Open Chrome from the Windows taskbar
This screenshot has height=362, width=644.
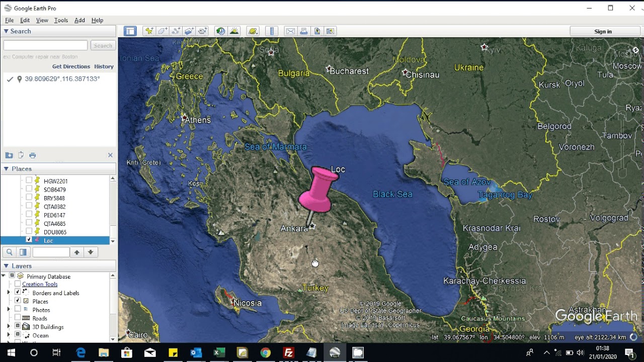pos(265,352)
